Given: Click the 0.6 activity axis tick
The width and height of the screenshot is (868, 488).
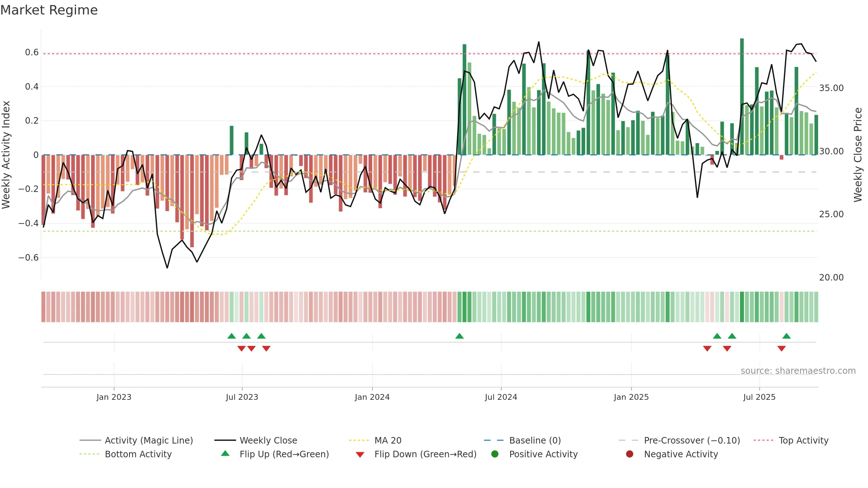Looking at the screenshot, I should point(32,52).
